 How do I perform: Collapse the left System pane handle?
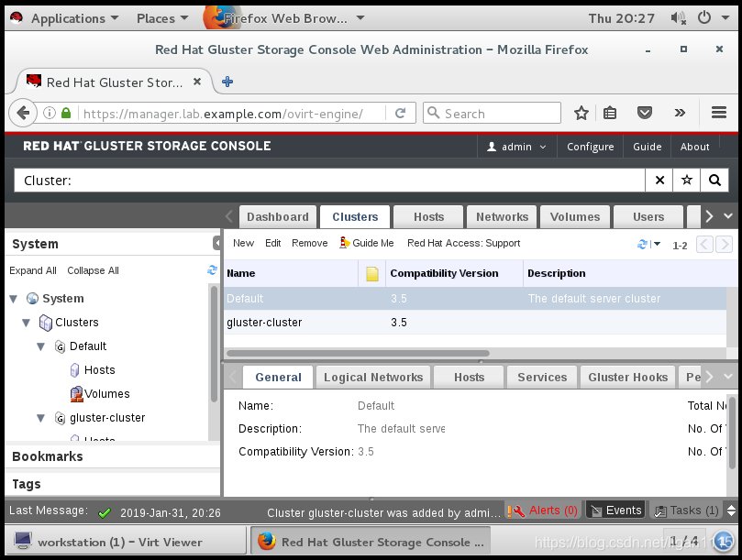coord(216,243)
